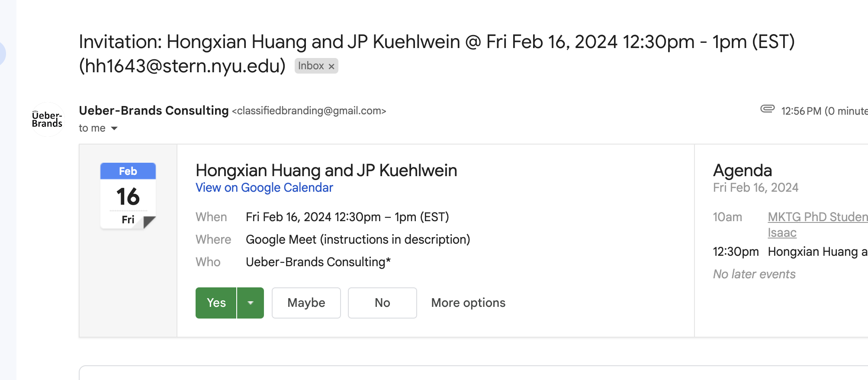Viewport: 868px width, 380px height.
Task: Expand recipient details arrow next to "to me"
Action: click(x=114, y=128)
